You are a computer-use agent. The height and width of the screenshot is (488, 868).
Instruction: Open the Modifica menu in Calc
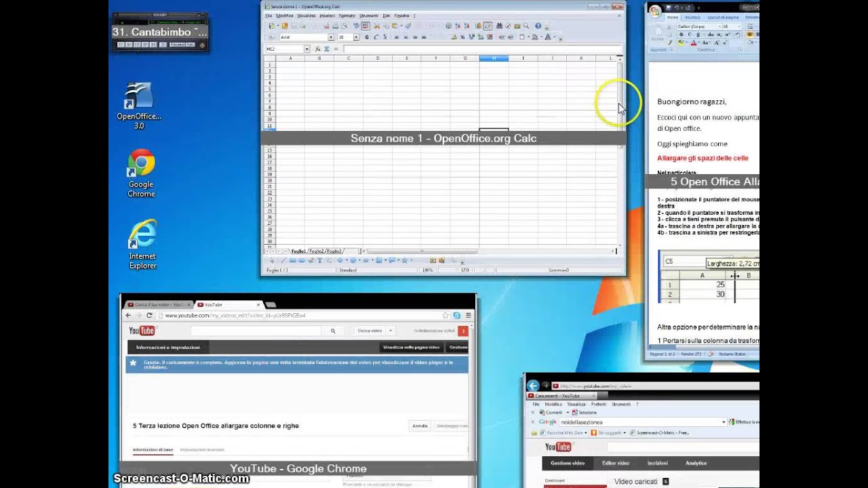click(285, 16)
